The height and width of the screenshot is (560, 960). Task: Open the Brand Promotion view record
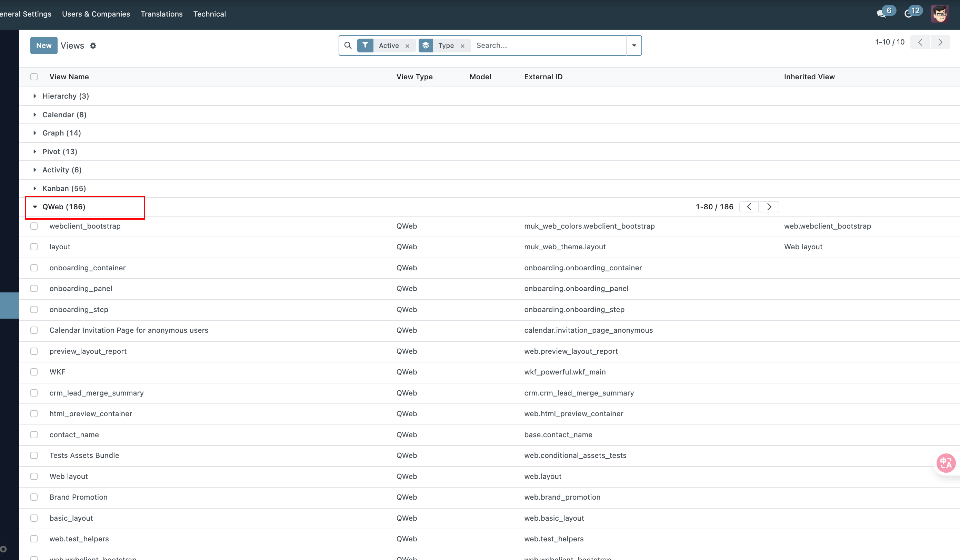pyautogui.click(x=79, y=497)
